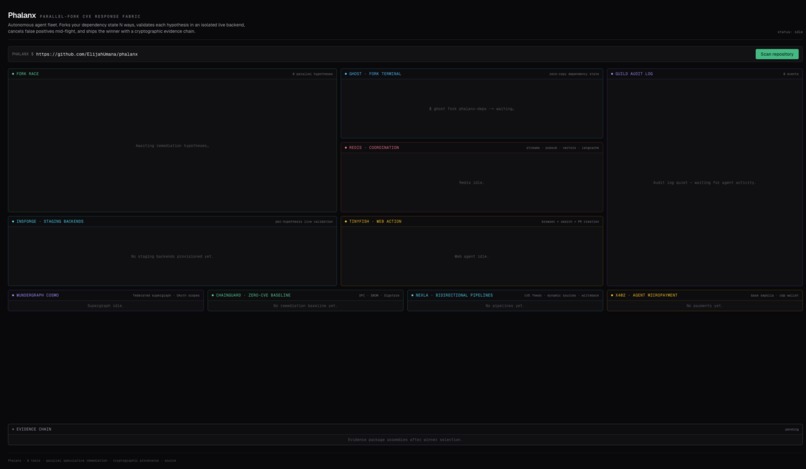The width and height of the screenshot is (806, 469).
Task: Click the events count in GUILD AUDIT LOG
Action: tap(791, 74)
